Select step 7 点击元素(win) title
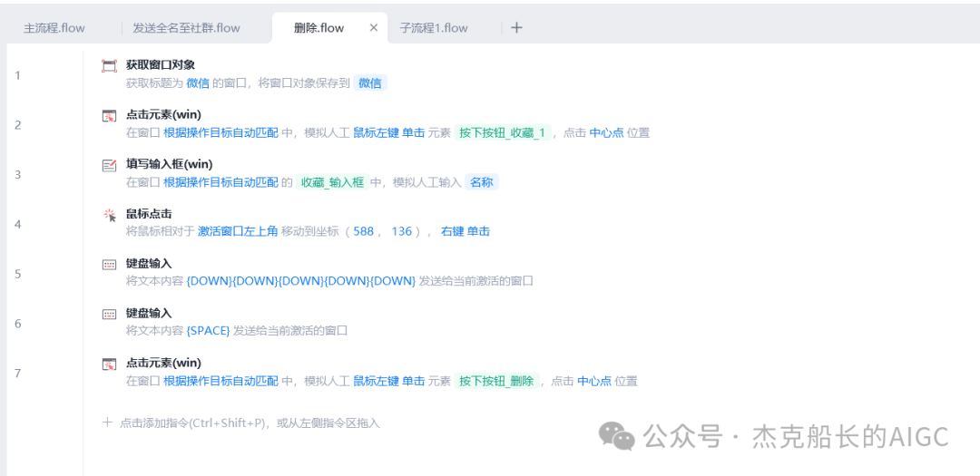Viewport: 980px width, 476px height. (163, 363)
